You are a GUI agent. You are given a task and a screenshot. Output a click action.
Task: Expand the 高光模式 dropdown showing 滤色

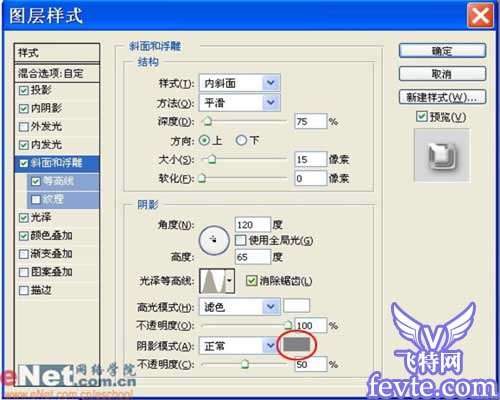point(240,307)
